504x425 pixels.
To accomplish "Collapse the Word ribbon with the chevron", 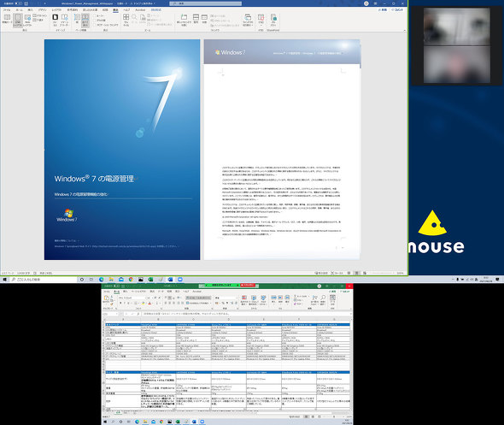I will point(405,30).
